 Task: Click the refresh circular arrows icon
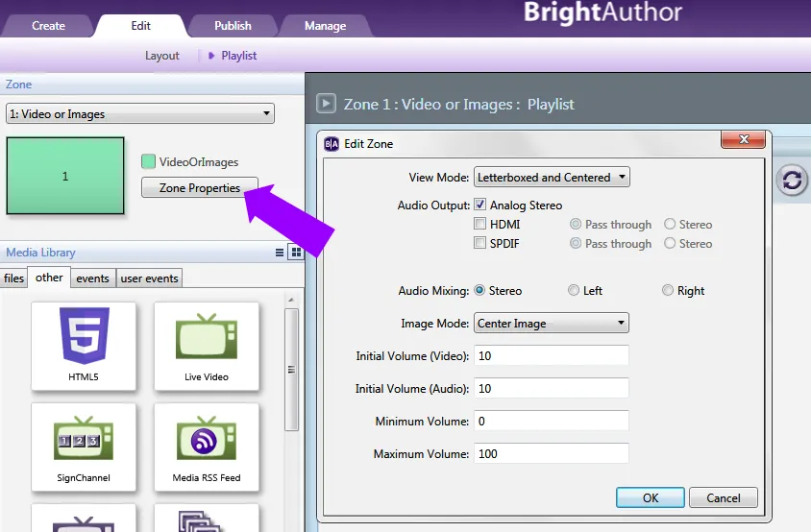point(792,180)
